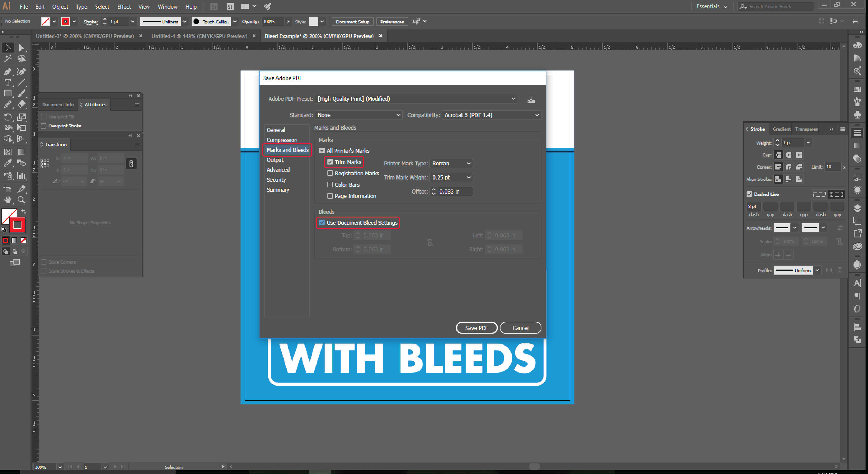Select the Zoom tool
The width and height of the screenshot is (868, 474).
click(x=22, y=200)
